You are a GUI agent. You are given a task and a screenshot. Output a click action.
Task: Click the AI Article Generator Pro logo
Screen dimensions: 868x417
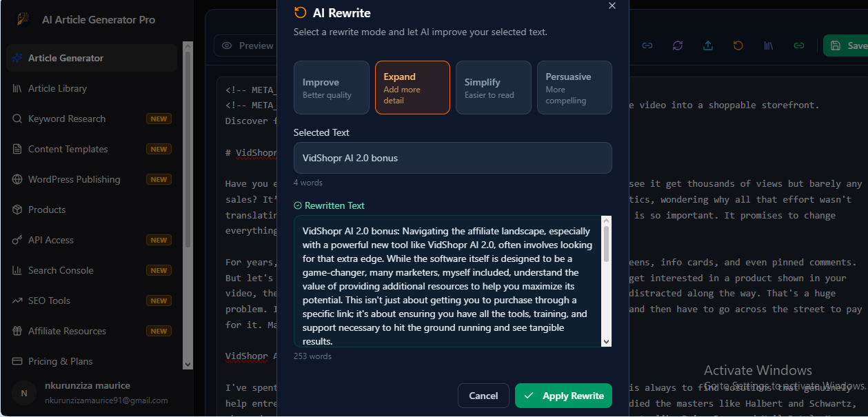pos(23,19)
